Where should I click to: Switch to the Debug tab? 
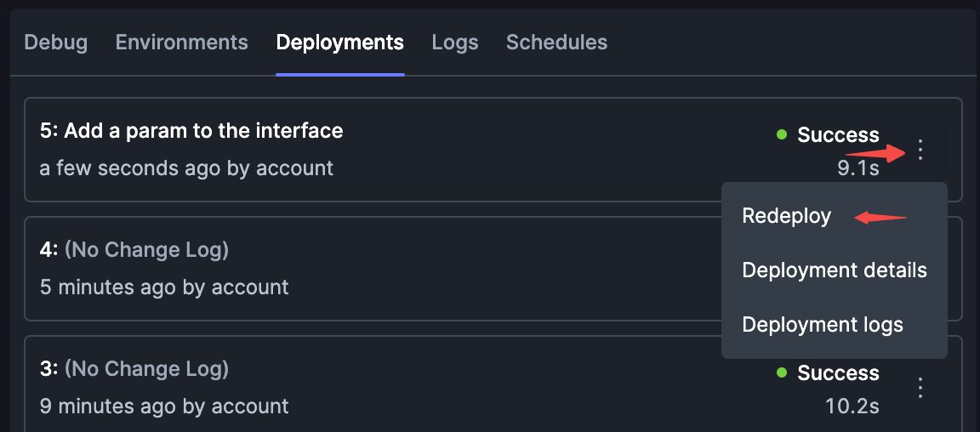55,43
